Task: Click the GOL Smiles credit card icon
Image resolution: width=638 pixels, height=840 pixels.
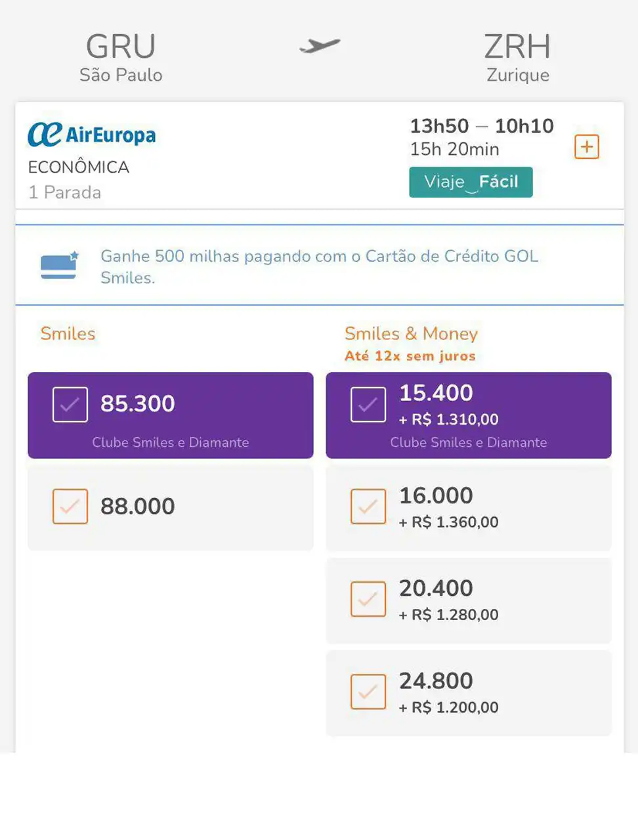Action: [60, 265]
